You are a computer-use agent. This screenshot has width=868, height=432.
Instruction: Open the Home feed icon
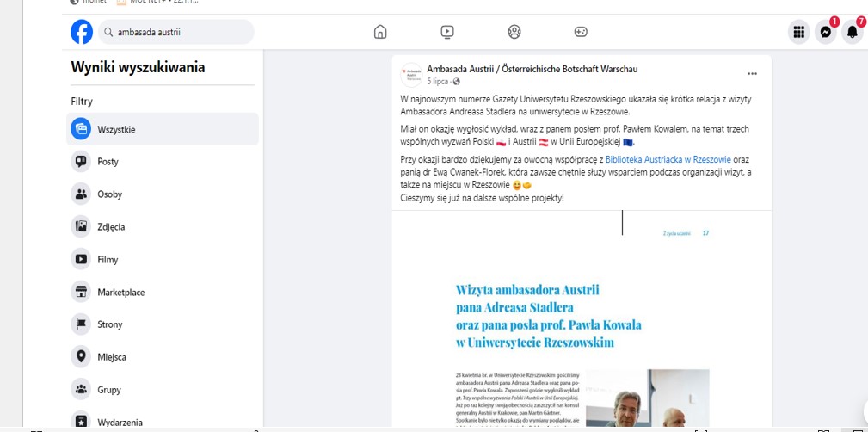coord(380,32)
